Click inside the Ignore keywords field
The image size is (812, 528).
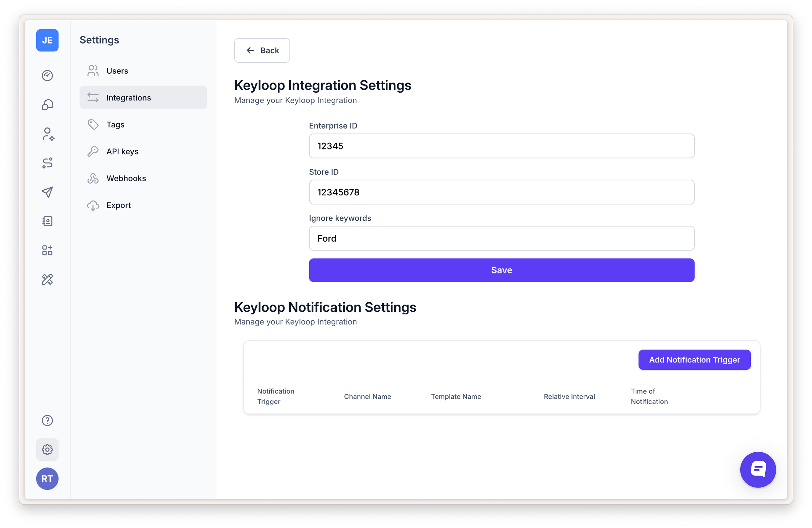501,238
